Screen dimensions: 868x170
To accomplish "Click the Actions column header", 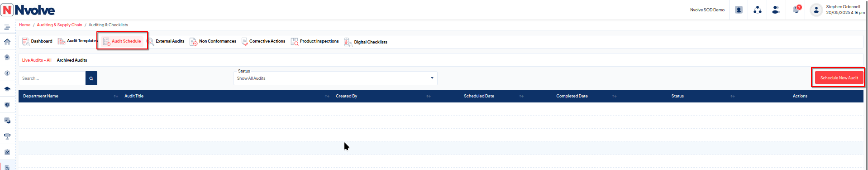I will pyautogui.click(x=800, y=96).
